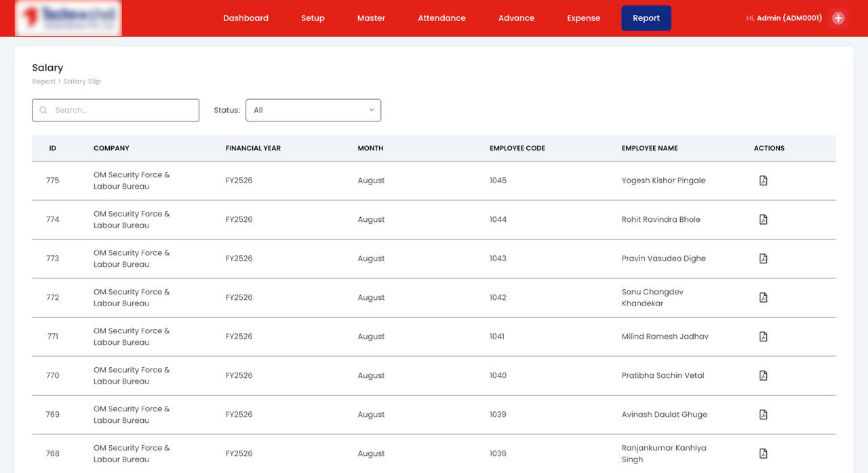Open PDF slip for Milind Ramesh Jadhav

click(x=763, y=337)
